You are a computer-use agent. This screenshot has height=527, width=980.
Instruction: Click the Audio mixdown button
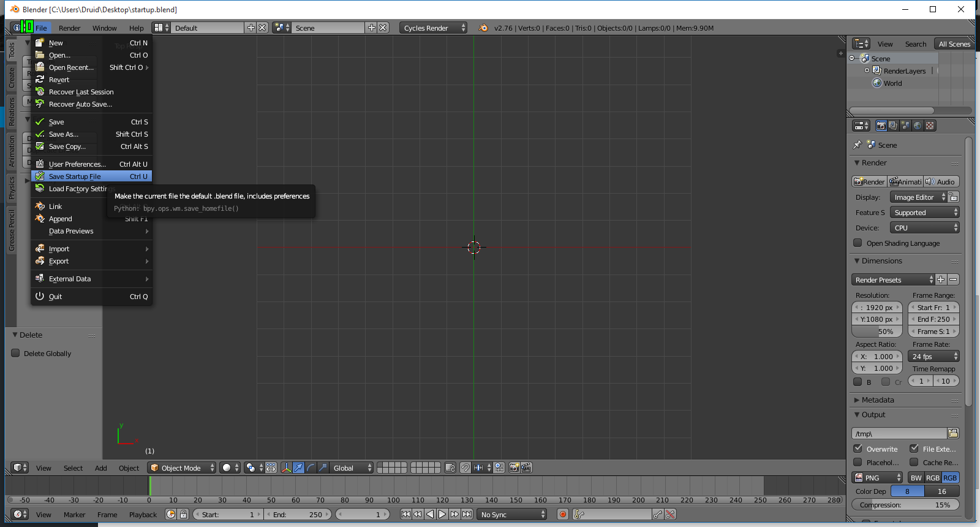(941, 181)
